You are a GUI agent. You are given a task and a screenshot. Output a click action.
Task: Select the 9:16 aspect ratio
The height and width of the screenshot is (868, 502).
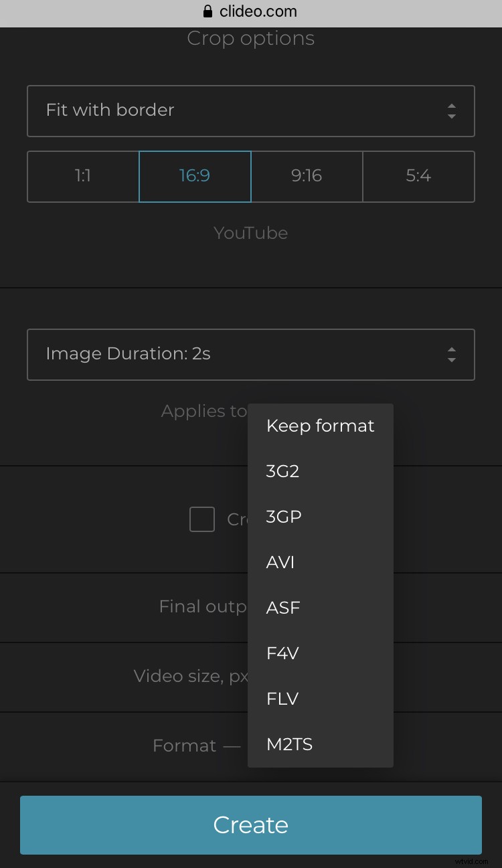[307, 176]
